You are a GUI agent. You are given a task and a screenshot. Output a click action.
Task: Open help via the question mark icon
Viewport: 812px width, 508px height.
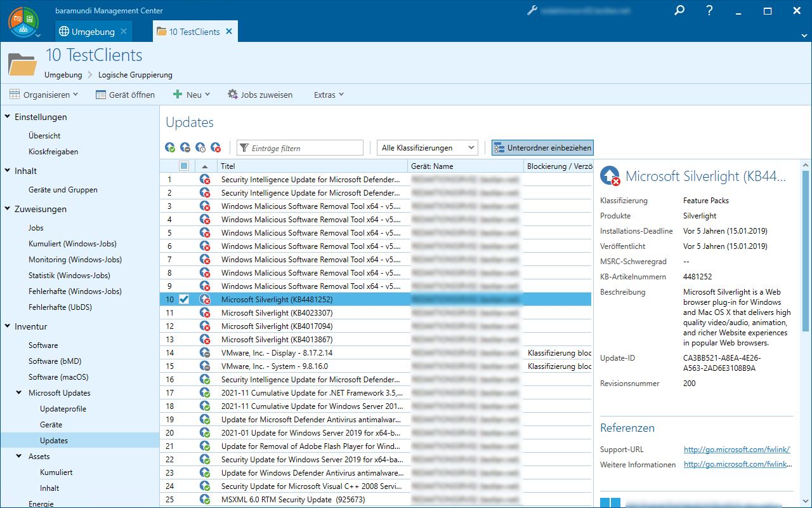(x=710, y=11)
